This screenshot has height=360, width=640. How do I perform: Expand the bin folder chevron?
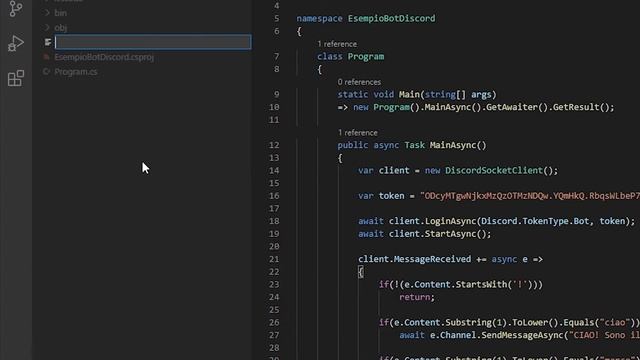tap(47, 13)
